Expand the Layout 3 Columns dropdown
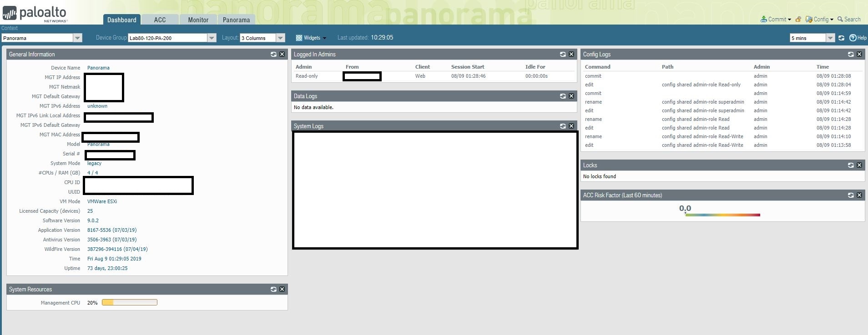The image size is (868, 335). [x=281, y=38]
